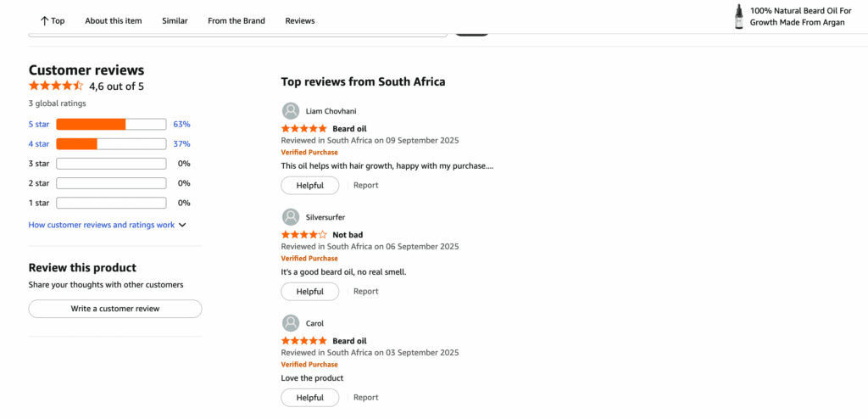
Task: Click the overall rating stars icon
Action: pos(56,86)
